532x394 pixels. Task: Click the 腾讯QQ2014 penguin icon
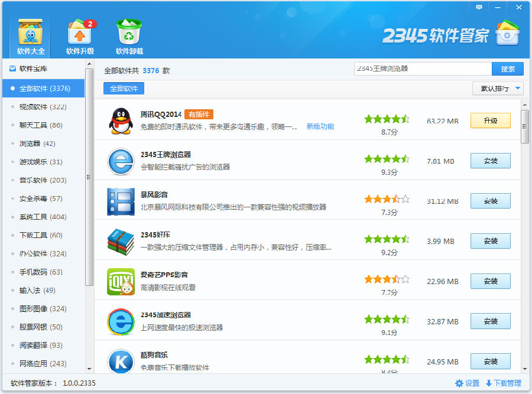(x=121, y=121)
